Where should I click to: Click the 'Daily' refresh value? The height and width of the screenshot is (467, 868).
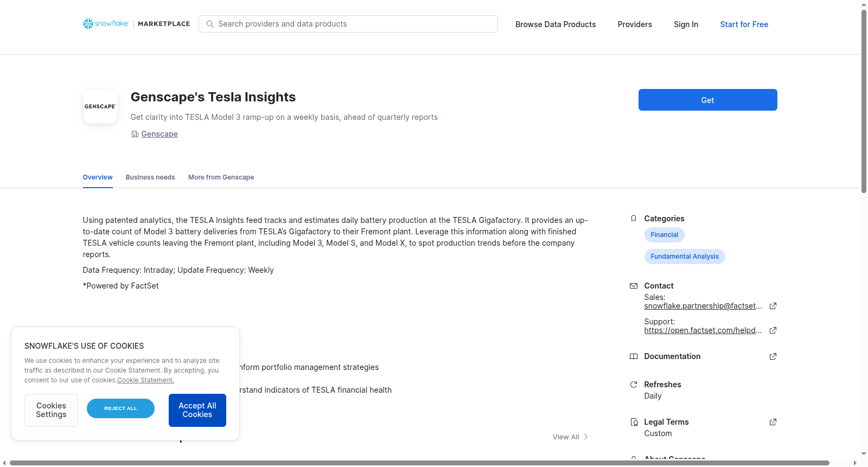pos(653,396)
